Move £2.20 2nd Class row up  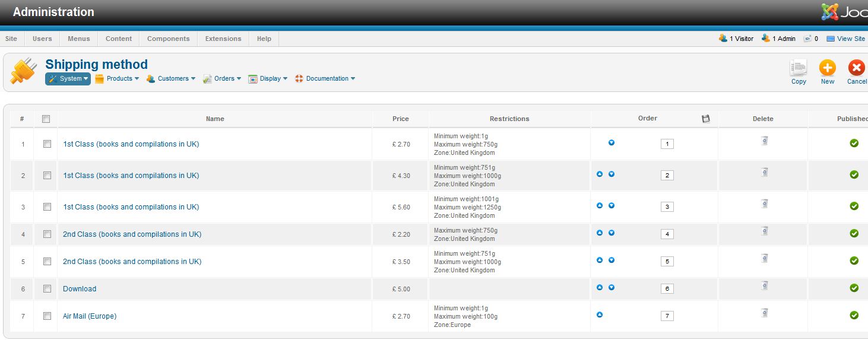(x=600, y=233)
